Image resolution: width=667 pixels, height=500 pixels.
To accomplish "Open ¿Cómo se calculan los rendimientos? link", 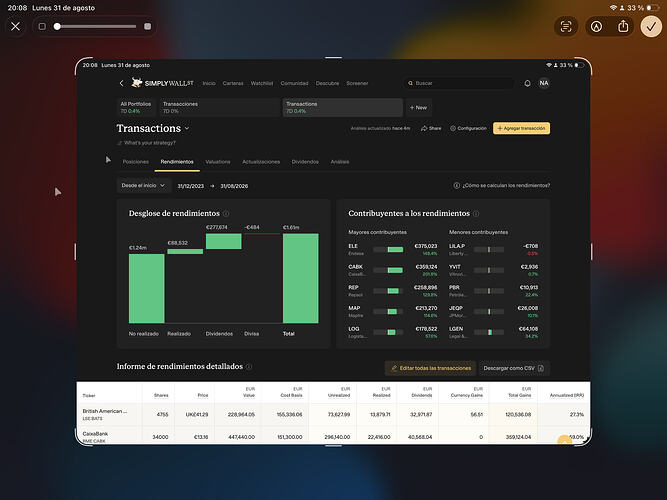I will pos(502,186).
